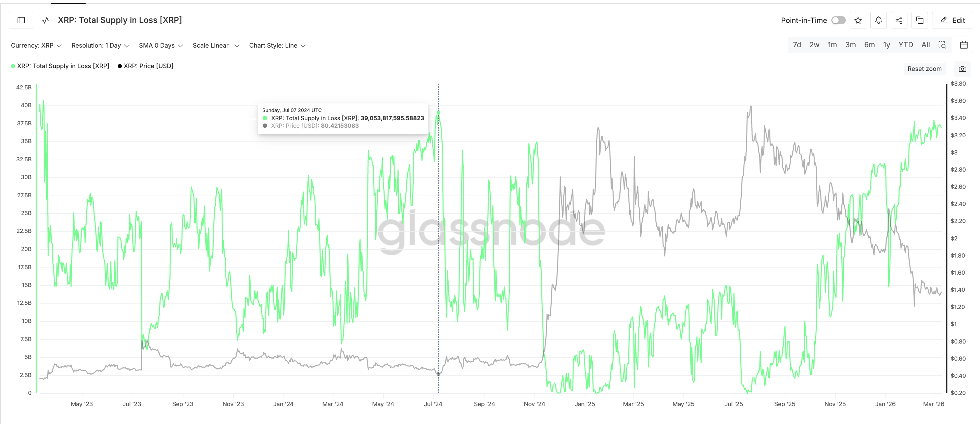Open the Chart Style: Line dropdown
The height and width of the screenshot is (424, 980).
[x=277, y=45]
